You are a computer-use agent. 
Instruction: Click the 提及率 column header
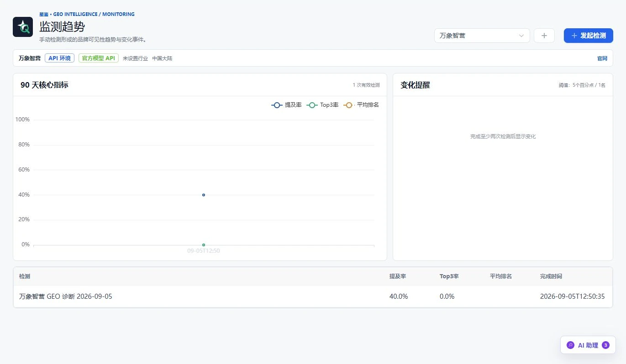(x=398, y=276)
